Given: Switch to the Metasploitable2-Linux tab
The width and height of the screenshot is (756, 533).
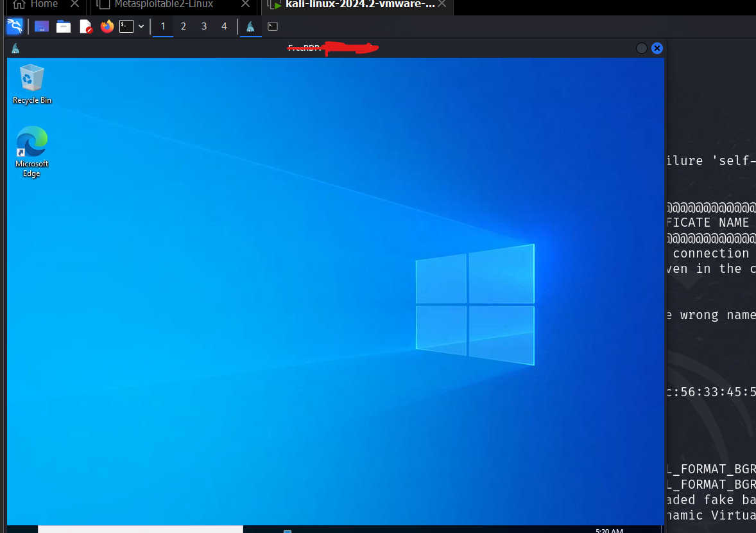Looking at the screenshot, I should [164, 5].
